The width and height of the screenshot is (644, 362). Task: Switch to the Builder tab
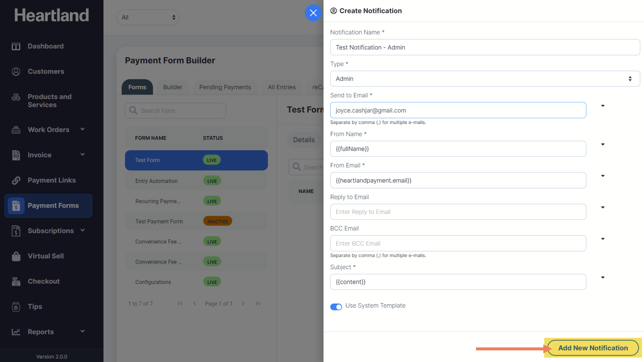(172, 87)
